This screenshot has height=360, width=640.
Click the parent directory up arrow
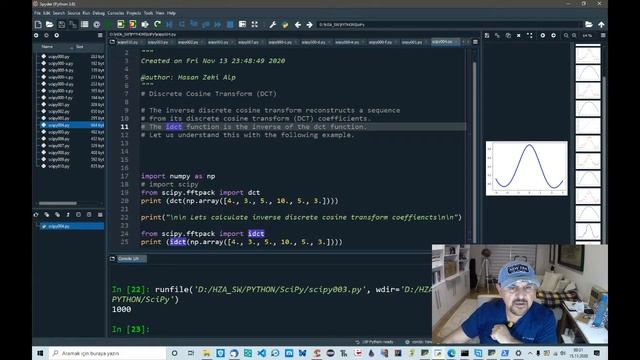[x=601, y=24]
